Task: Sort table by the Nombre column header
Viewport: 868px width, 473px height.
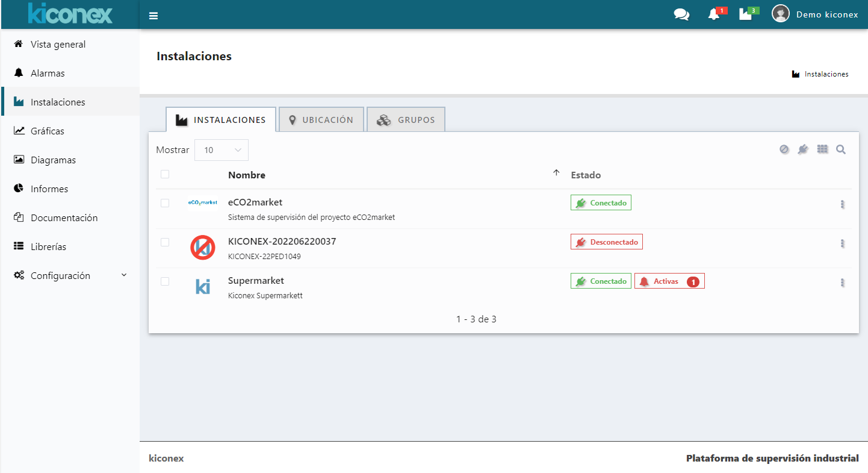Action: [247, 175]
